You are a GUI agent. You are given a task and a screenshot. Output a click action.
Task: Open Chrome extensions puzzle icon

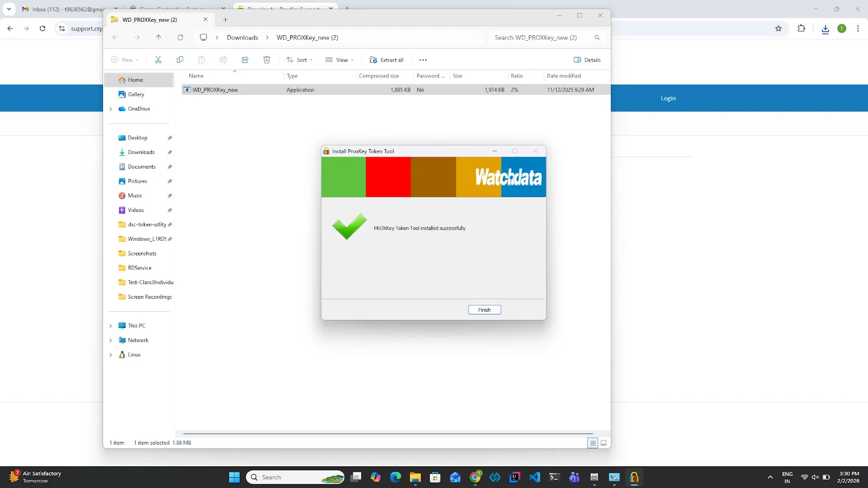coord(801,29)
